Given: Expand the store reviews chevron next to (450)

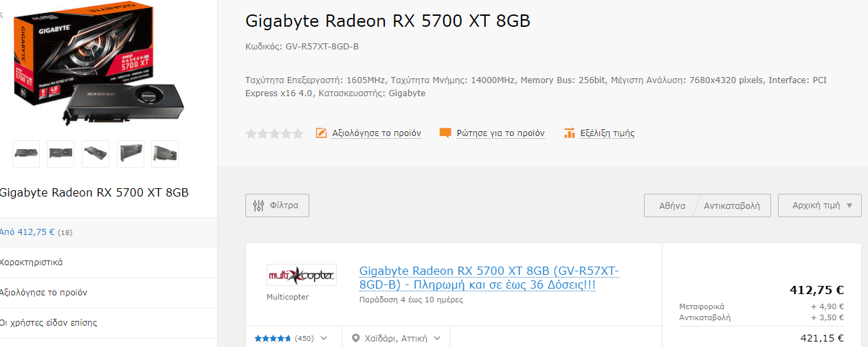Looking at the screenshot, I should [324, 338].
